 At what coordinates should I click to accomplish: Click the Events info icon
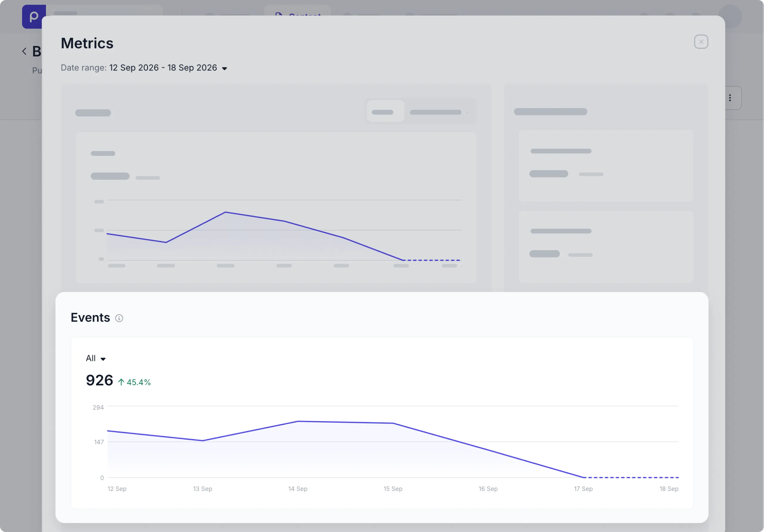click(x=119, y=318)
